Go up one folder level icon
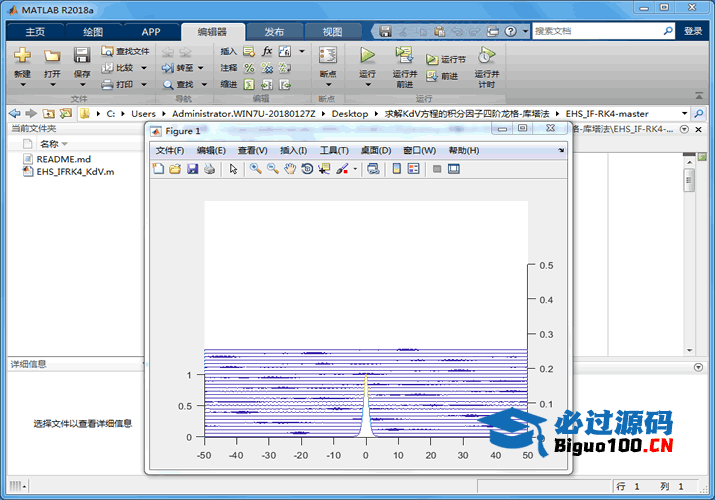Viewport: 715px width, 500px height. point(48,113)
